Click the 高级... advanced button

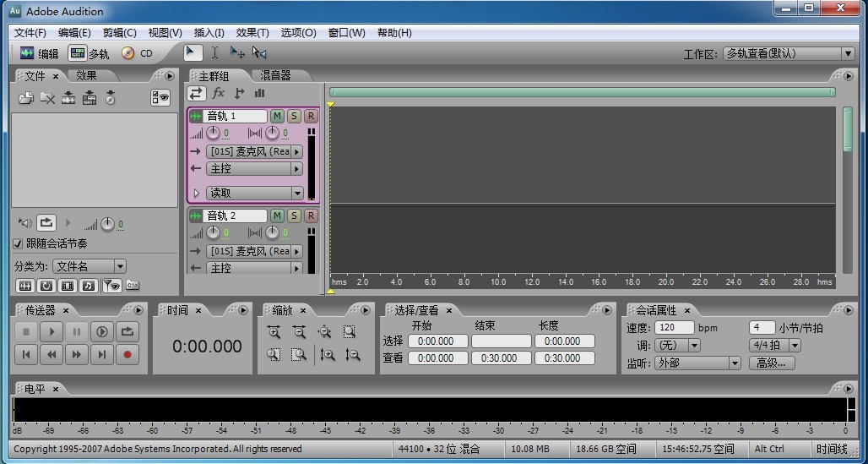point(772,363)
